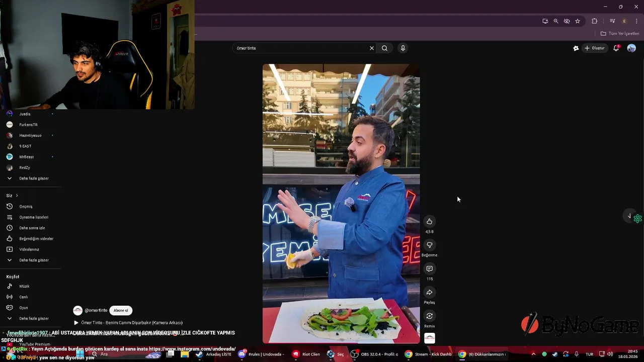
Task: Open the Chrome three-dot menu
Action: [636, 21]
